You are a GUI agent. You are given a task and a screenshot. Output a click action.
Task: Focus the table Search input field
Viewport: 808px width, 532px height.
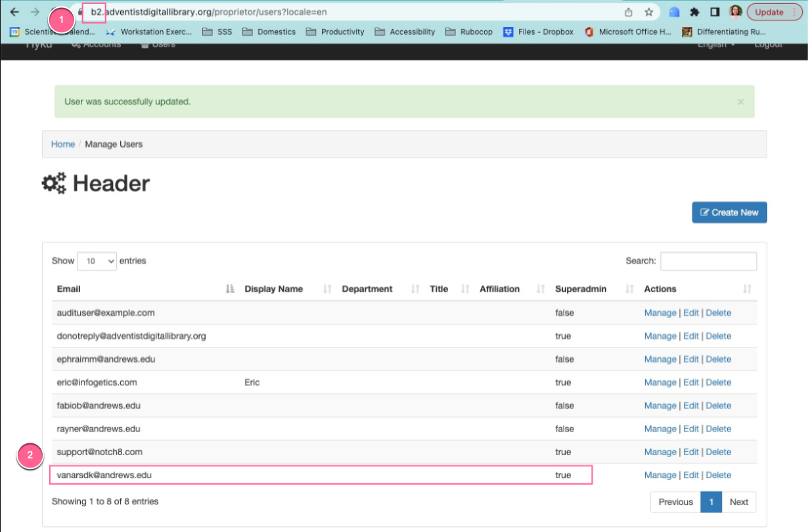708,261
